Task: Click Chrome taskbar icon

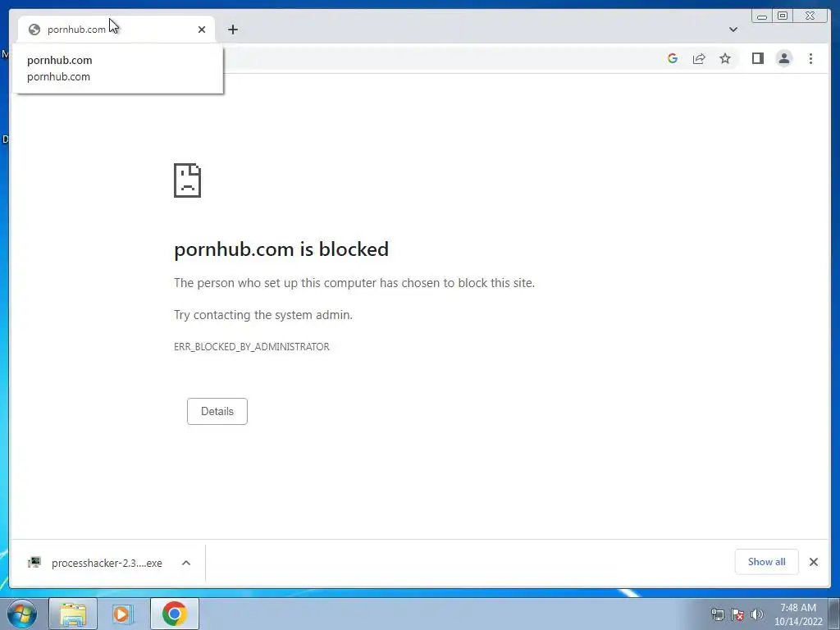Action: [x=175, y=614]
